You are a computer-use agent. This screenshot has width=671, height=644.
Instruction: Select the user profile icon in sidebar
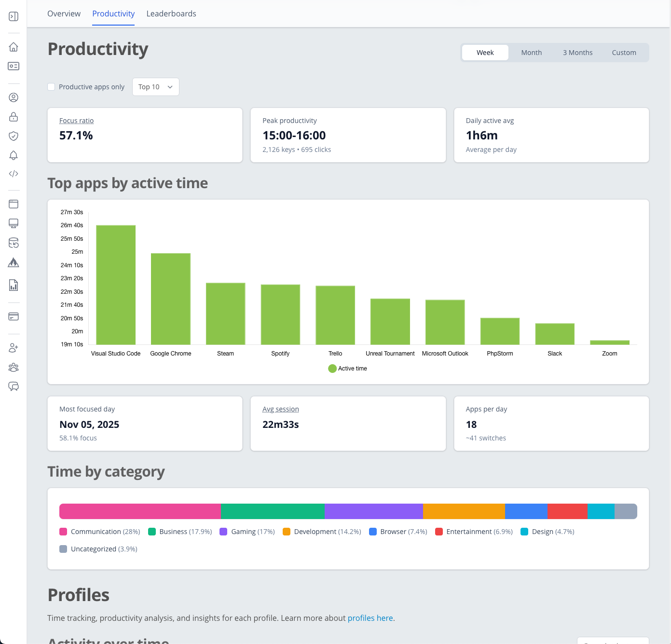14,97
